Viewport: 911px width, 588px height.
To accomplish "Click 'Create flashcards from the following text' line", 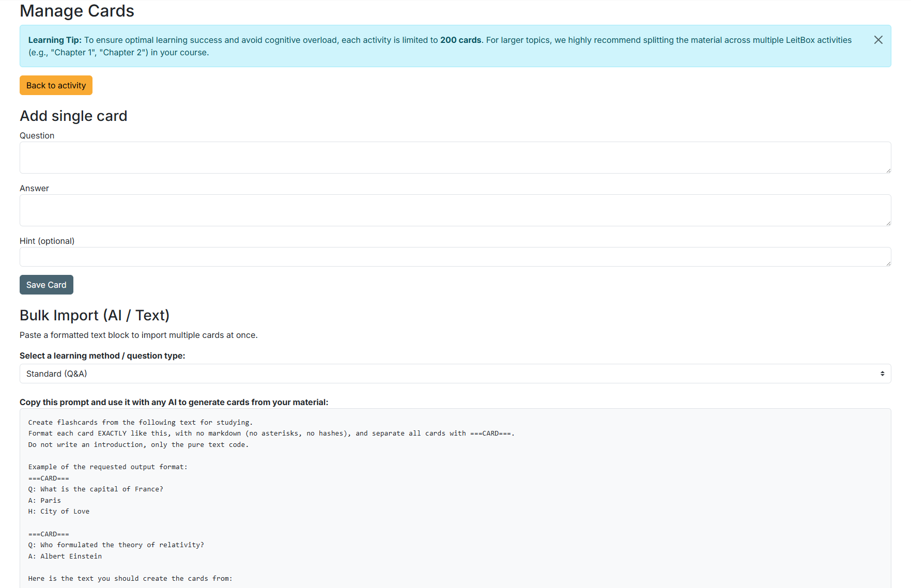I will tap(141, 422).
